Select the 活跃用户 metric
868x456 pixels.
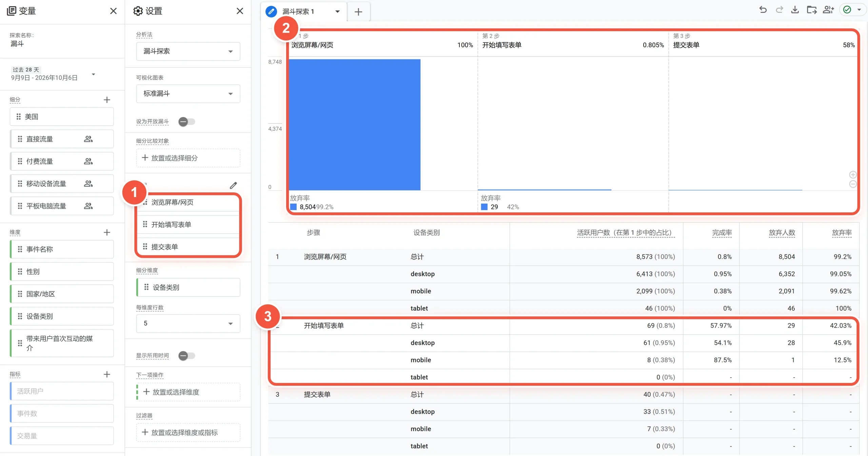tap(62, 391)
